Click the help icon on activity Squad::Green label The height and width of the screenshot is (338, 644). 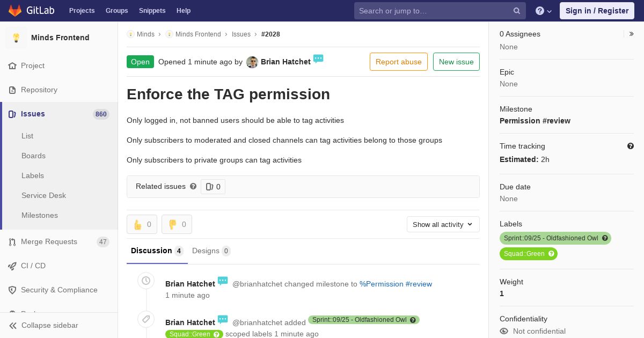(x=216, y=334)
